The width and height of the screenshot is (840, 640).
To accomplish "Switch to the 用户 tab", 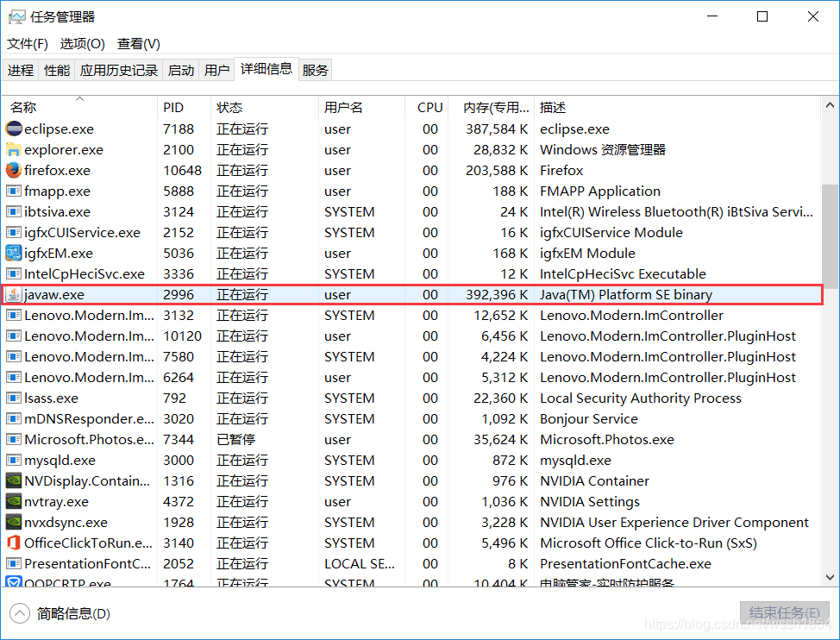I will pos(217,70).
